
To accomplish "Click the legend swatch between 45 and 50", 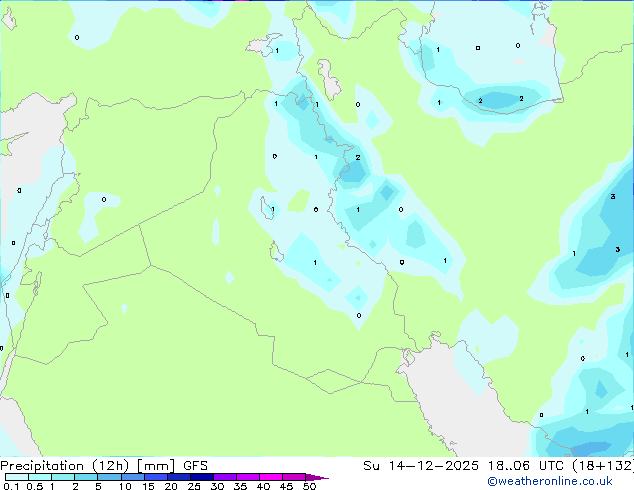I will point(294,477).
